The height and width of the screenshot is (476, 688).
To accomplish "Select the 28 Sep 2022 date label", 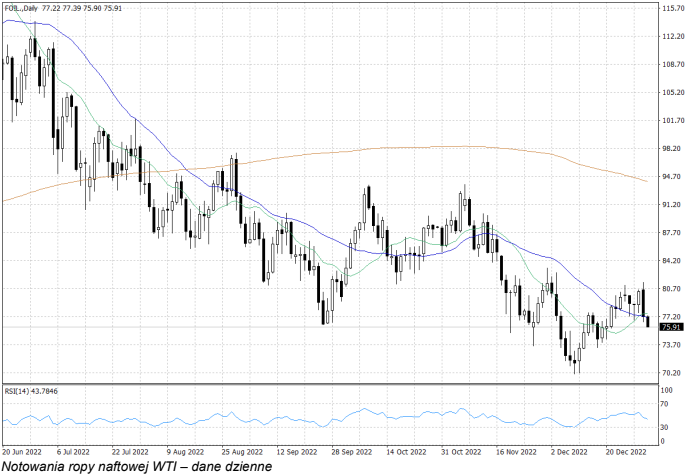I will pyautogui.click(x=348, y=451).
